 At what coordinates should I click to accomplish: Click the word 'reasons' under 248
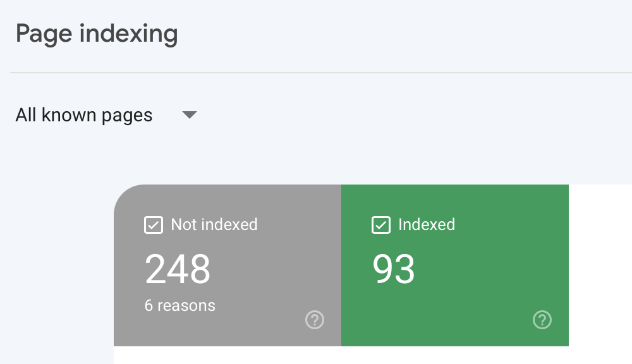(x=186, y=306)
